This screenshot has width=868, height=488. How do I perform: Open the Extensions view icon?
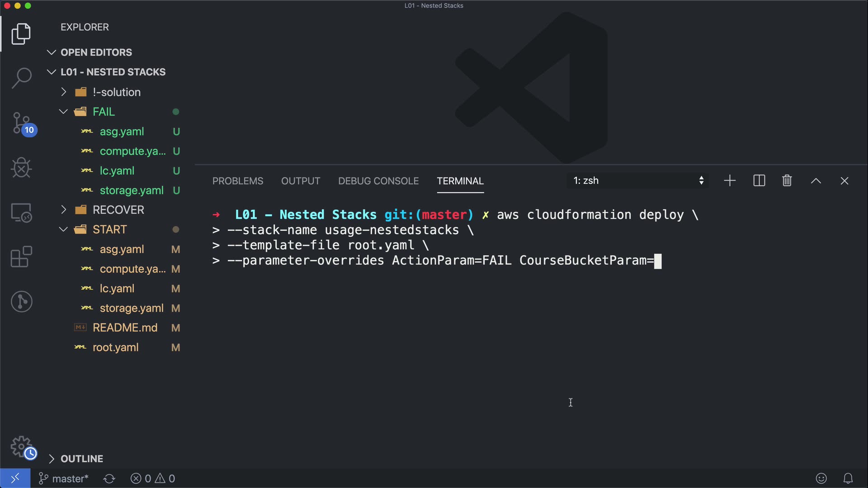click(21, 257)
